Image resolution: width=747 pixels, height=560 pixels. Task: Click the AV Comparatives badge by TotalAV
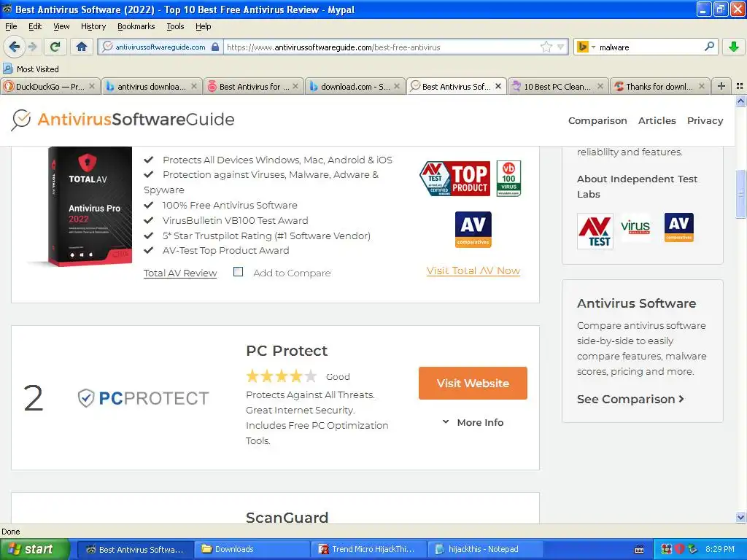click(473, 230)
